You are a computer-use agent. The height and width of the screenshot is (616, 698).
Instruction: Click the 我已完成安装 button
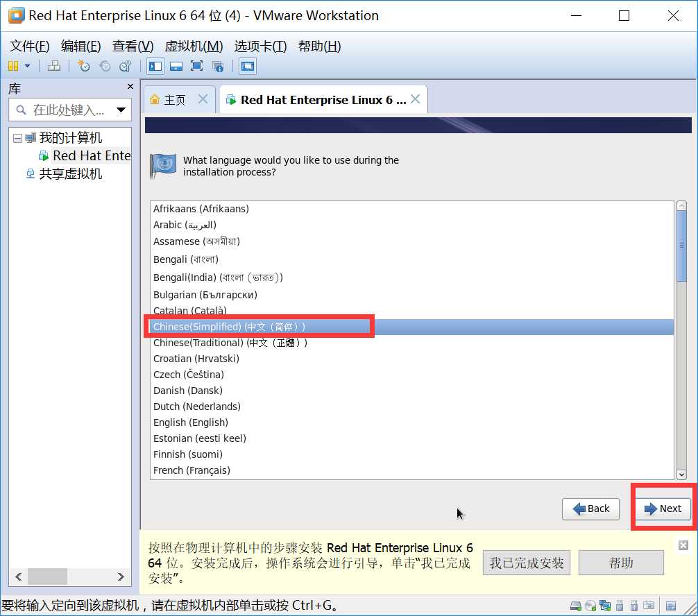click(x=526, y=563)
